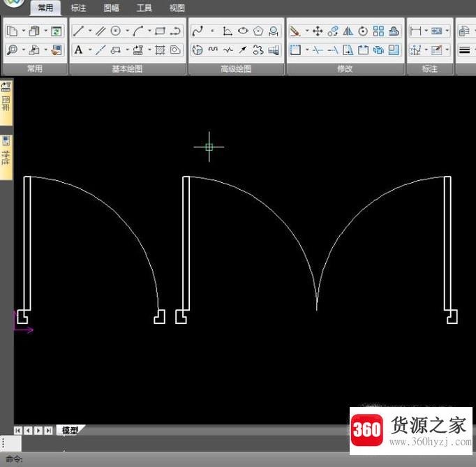The height and width of the screenshot is (467, 476).
Task: Open the 图库 side panel tab
Action: click(6, 103)
